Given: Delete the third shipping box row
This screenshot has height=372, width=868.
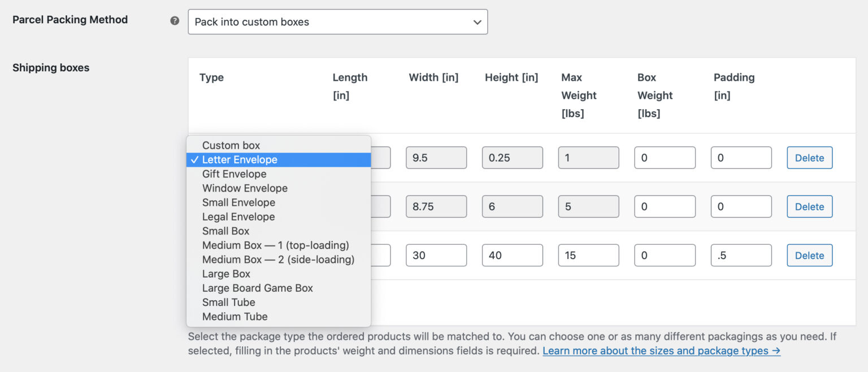Looking at the screenshot, I should click(809, 255).
